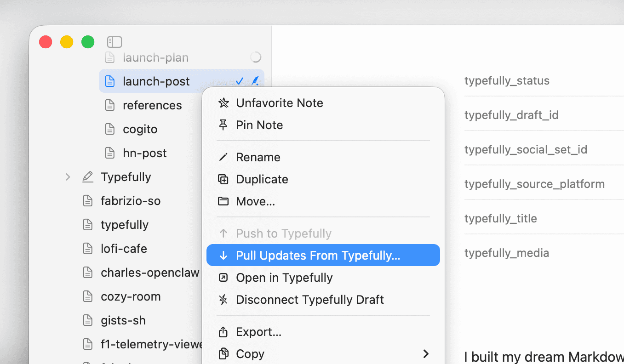The image size is (624, 364).
Task: Click the Typefully feather icon on launch-post
Action: (x=255, y=81)
